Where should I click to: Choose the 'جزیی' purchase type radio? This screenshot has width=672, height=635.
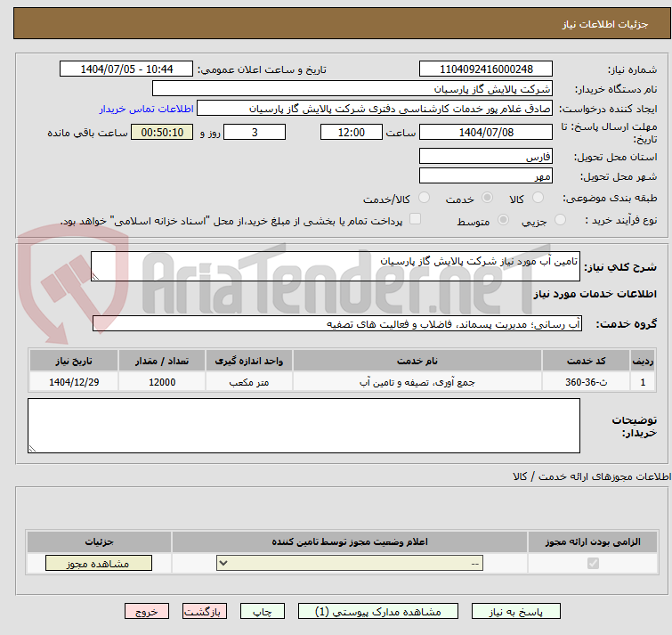pyautogui.click(x=559, y=220)
